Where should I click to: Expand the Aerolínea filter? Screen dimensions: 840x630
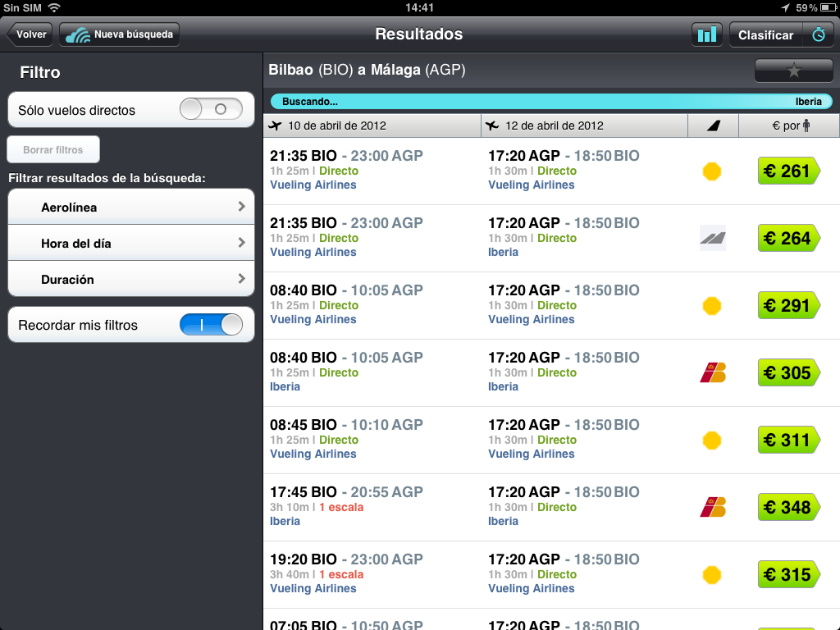131,207
